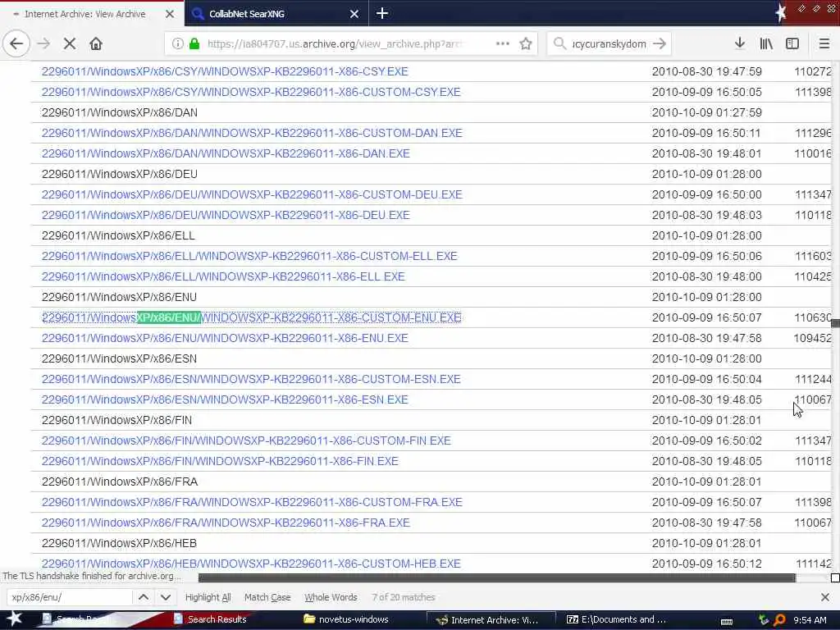Find next match arrow
Screen dimensions: 840x630
[x=166, y=597]
